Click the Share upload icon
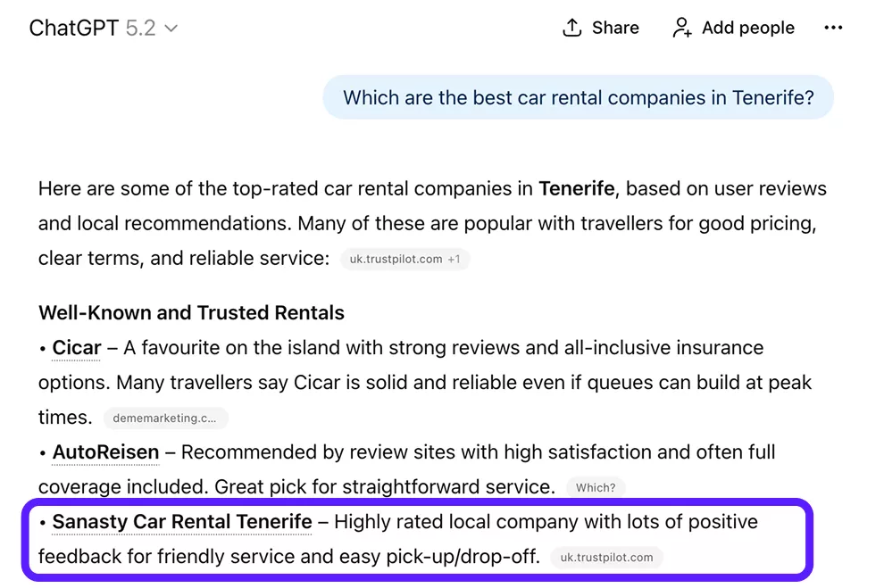The width and height of the screenshot is (884, 588). [x=571, y=28]
